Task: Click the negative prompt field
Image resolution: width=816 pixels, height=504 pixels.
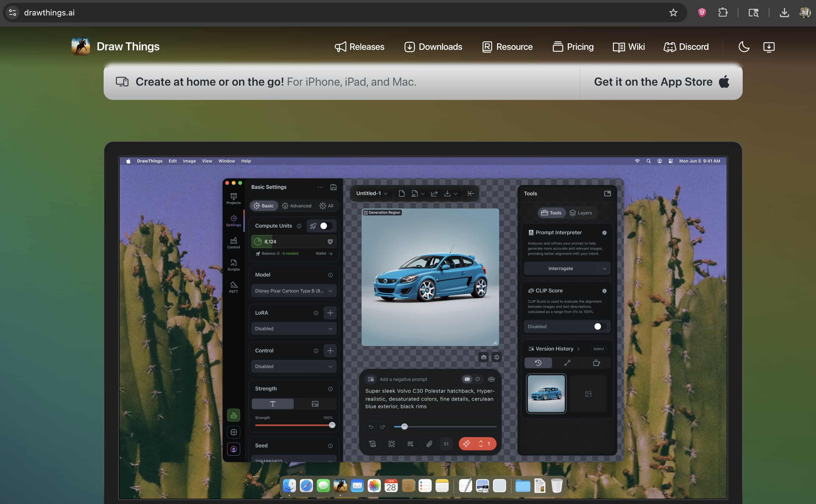Action: tap(403, 379)
